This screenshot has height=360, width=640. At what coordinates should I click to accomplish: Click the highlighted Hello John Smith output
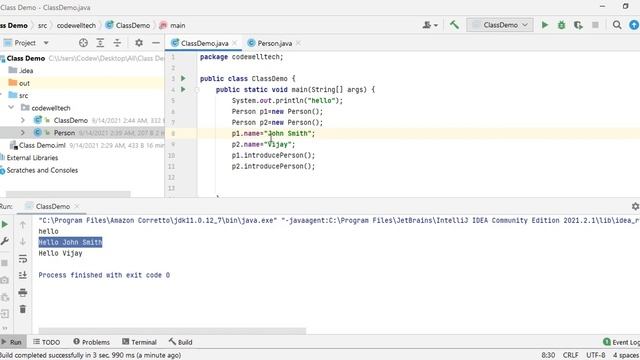(x=70, y=242)
